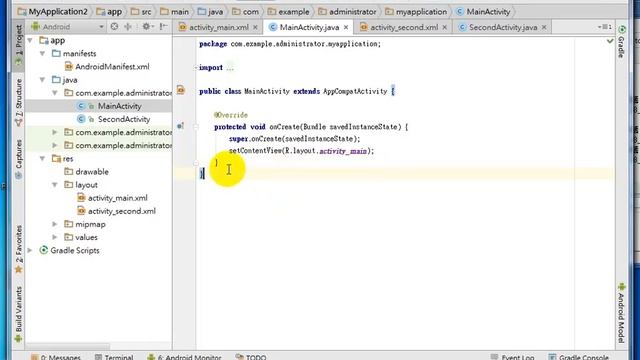Open the Captures tool window sidebar tab
This screenshot has height=360, width=640.
point(19,159)
